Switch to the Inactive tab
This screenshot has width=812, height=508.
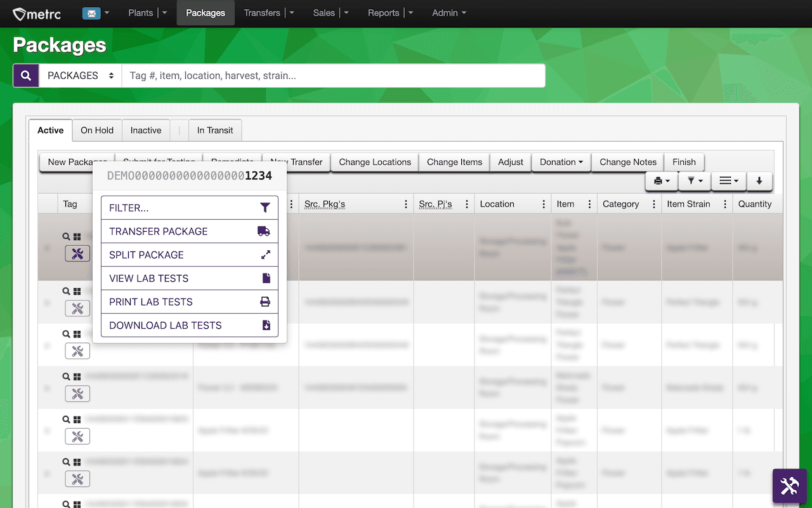(146, 130)
